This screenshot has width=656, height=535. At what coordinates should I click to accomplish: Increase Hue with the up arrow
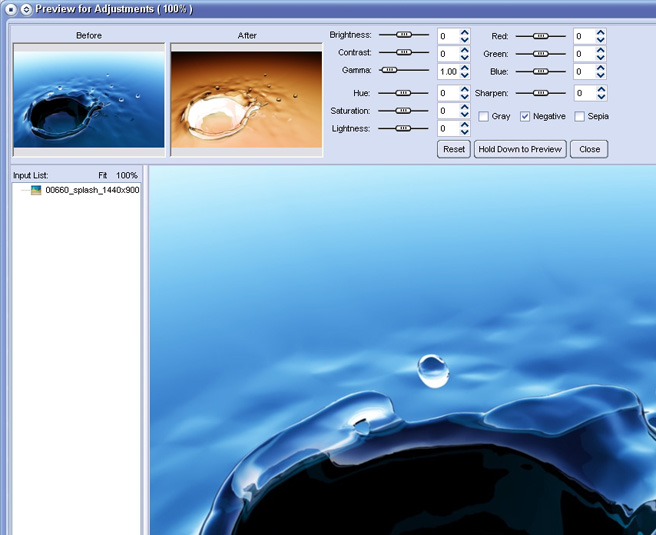point(464,89)
